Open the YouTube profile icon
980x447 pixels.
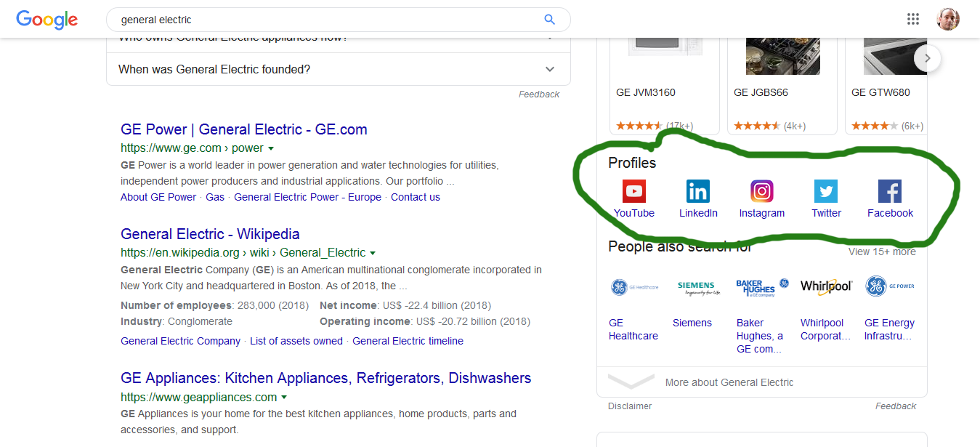(633, 192)
